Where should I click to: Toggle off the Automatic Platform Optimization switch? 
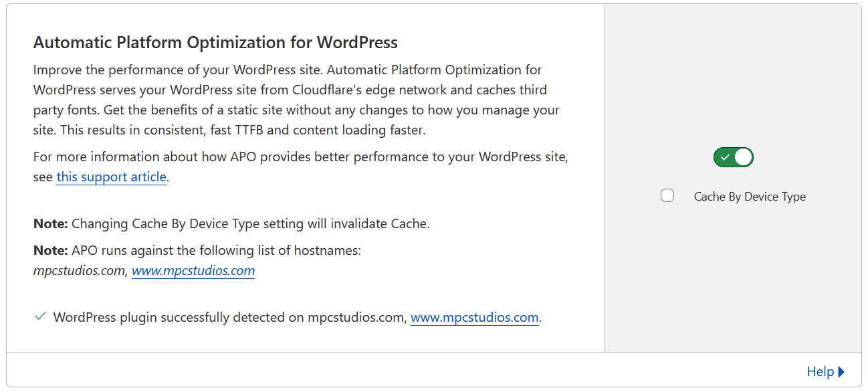733,157
